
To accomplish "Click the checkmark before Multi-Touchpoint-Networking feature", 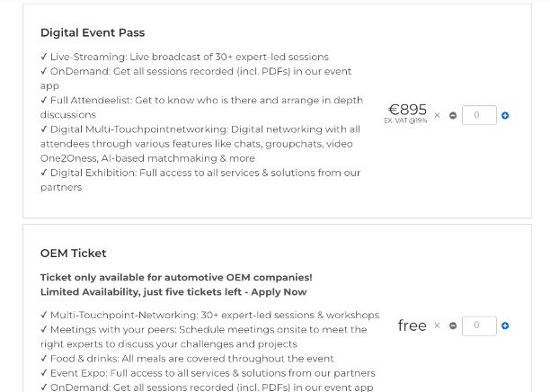I will pos(44,316).
